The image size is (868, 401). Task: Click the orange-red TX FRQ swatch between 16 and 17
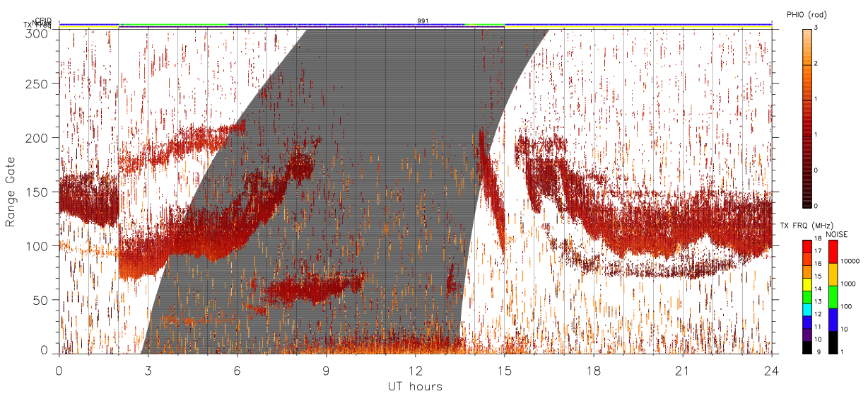(x=807, y=259)
